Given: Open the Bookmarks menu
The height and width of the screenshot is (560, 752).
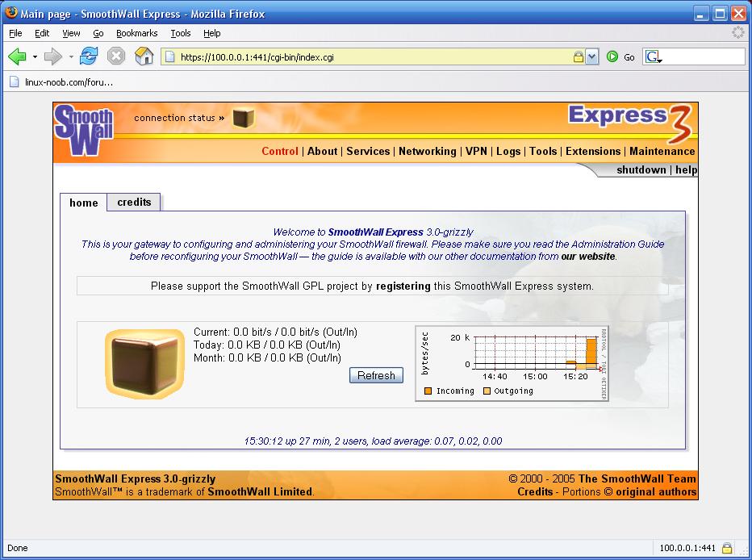Looking at the screenshot, I should pos(136,33).
